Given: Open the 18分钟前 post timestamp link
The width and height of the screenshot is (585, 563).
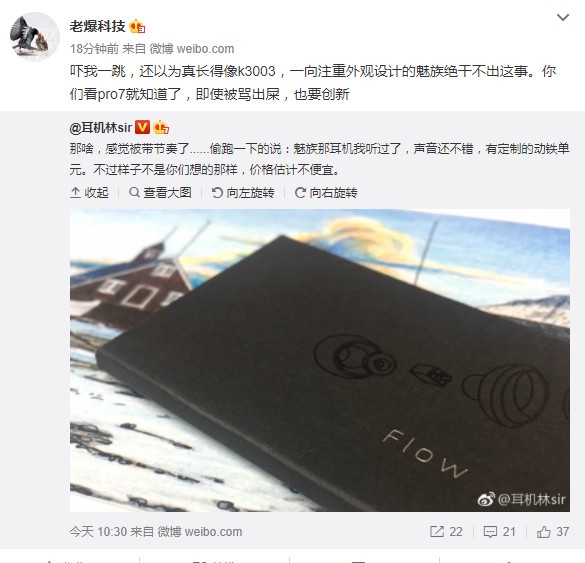Looking at the screenshot, I should pos(94,49).
